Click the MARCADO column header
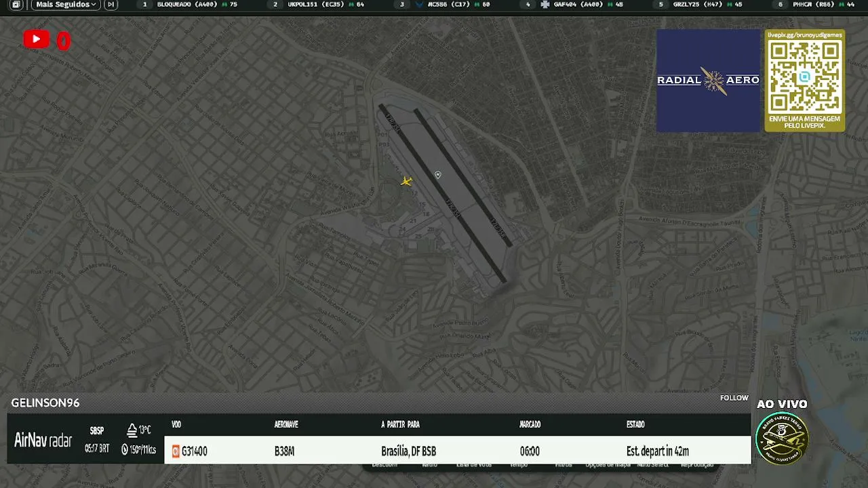 [530, 424]
